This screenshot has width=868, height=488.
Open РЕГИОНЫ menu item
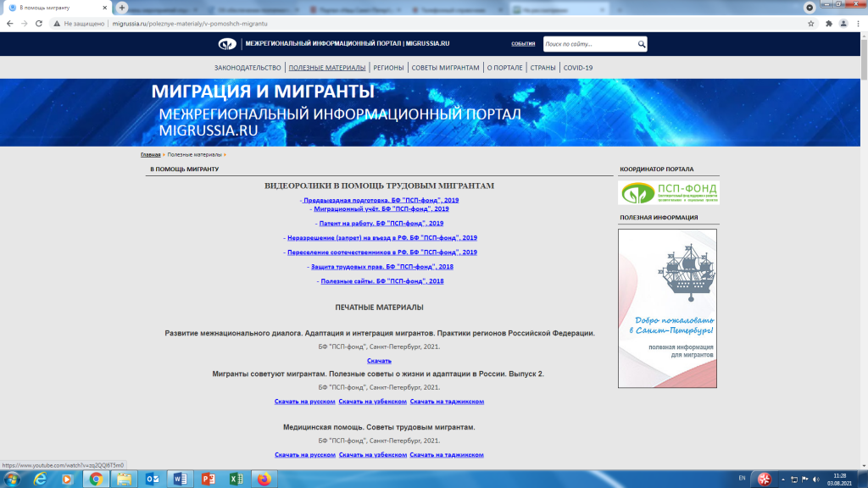(x=388, y=68)
